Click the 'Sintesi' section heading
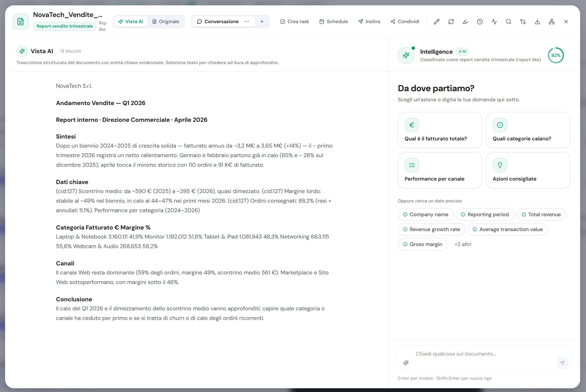The height and width of the screenshot is (392, 586). pos(66,136)
